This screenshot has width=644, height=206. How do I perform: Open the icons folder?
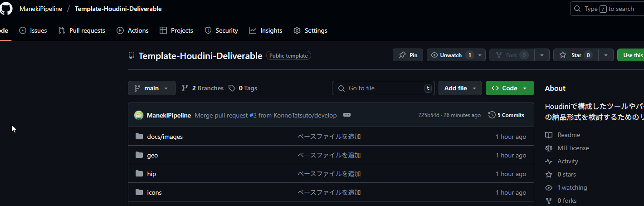click(x=154, y=192)
